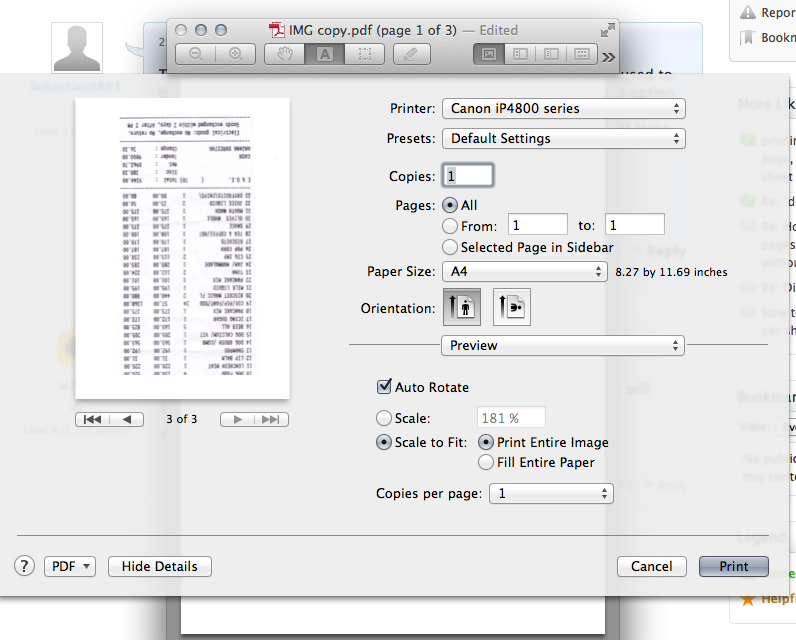This screenshot has width=796, height=640.
Task: Click the PDF document proxy icon
Action: pos(277,30)
